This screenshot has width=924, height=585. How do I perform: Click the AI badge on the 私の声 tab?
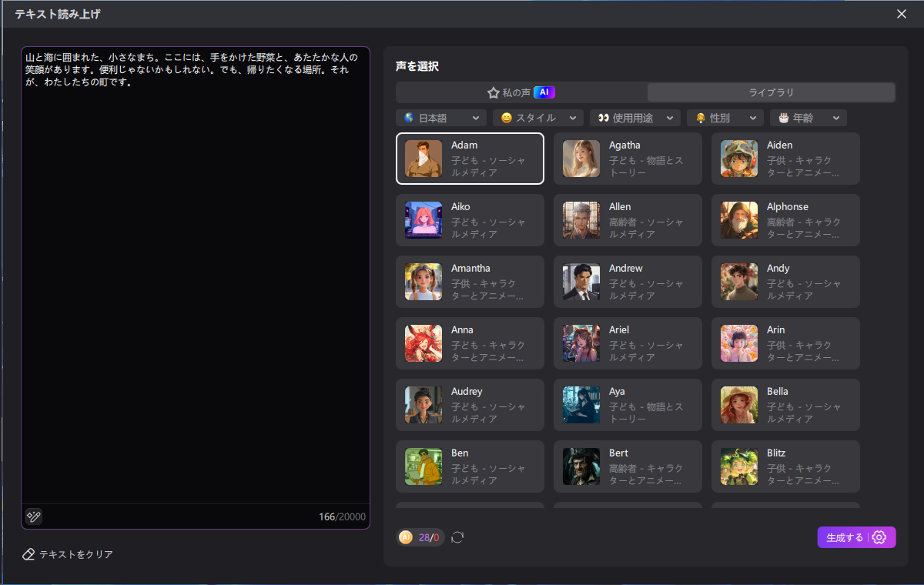tap(544, 92)
